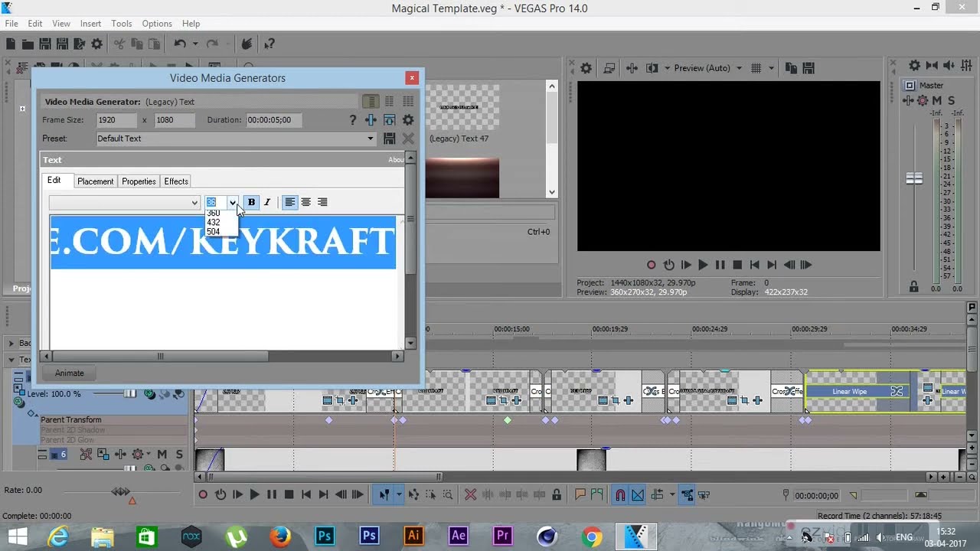This screenshot has width=980, height=551.
Task: Adjust the Master volume fader
Action: click(x=914, y=178)
